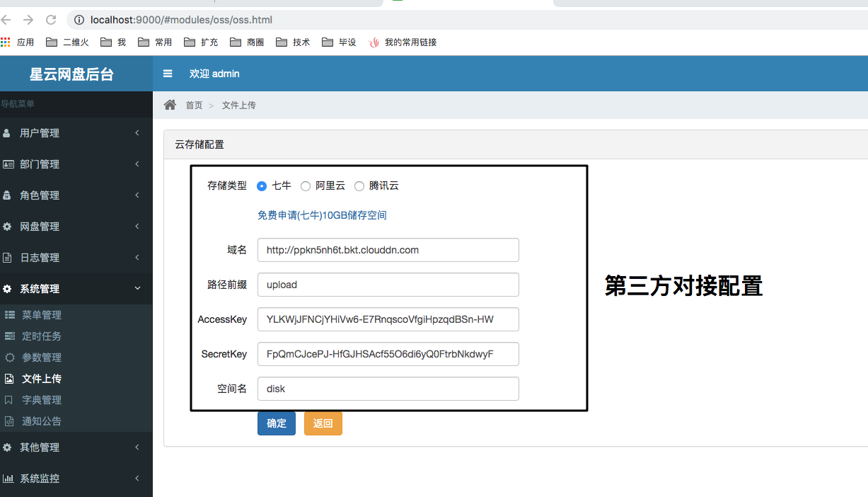Expand the 部门管理 menu chevron
The image size is (868, 497).
(137, 164)
